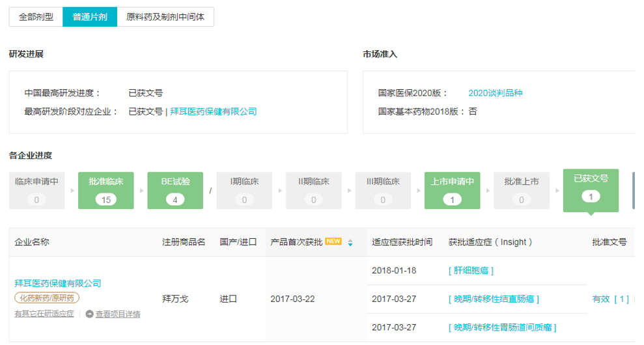Click the NEW badge in column header
Image resolution: width=644 pixels, height=345 pixels.
(333, 241)
